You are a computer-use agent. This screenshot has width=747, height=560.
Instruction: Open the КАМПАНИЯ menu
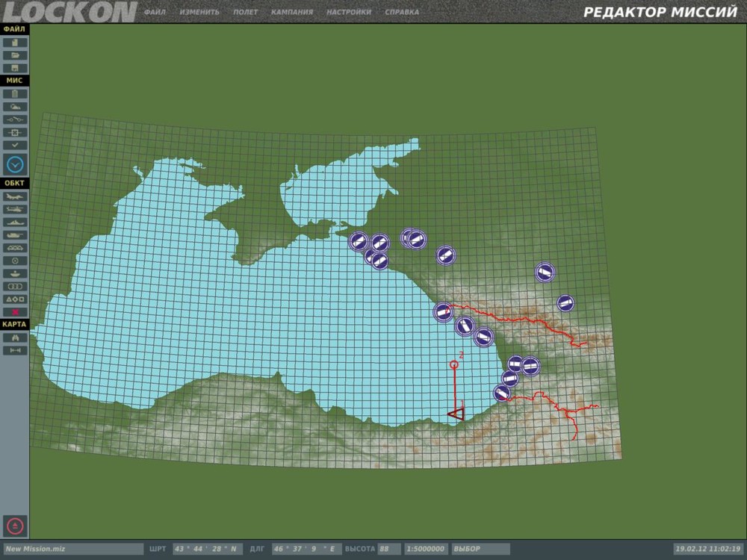pyautogui.click(x=292, y=12)
